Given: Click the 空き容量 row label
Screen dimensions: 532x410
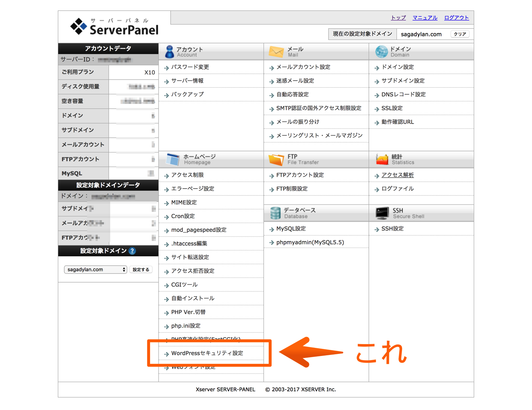Looking at the screenshot, I should [72, 101].
